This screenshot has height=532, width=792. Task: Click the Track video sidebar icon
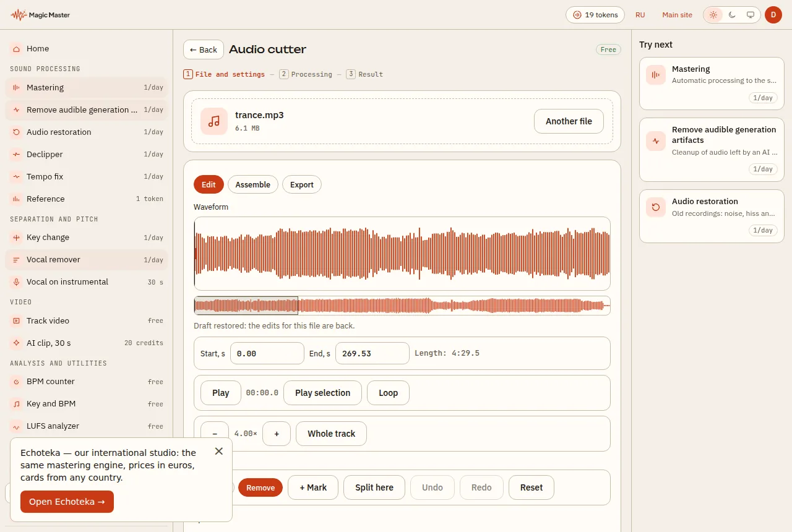16,321
